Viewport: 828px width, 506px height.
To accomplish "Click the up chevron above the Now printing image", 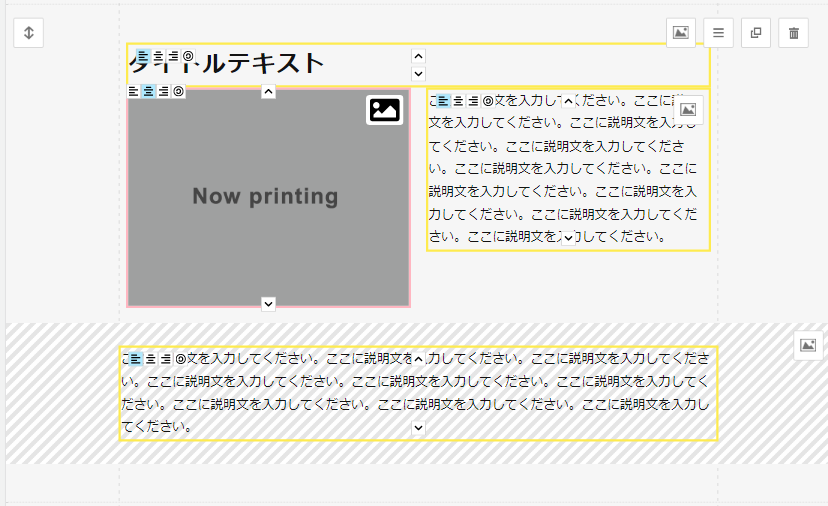I will (x=268, y=92).
